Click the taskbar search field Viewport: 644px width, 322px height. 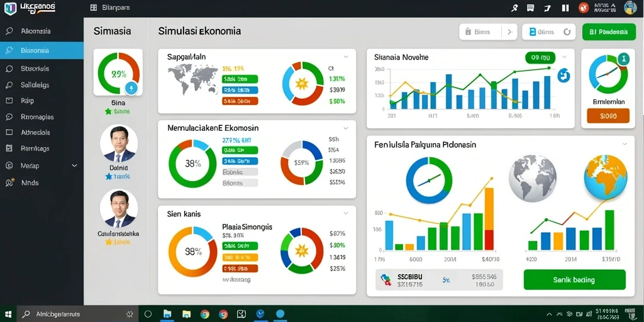pyautogui.click(x=76, y=314)
